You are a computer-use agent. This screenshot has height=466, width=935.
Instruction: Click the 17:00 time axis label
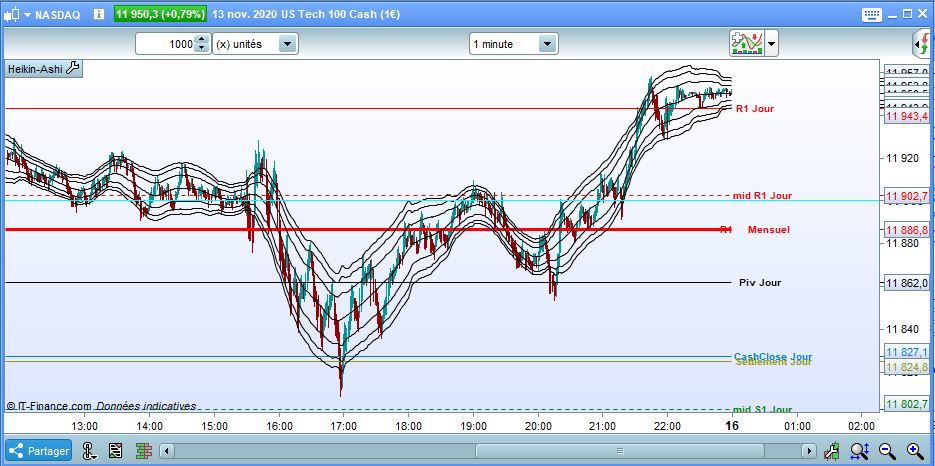343,427
